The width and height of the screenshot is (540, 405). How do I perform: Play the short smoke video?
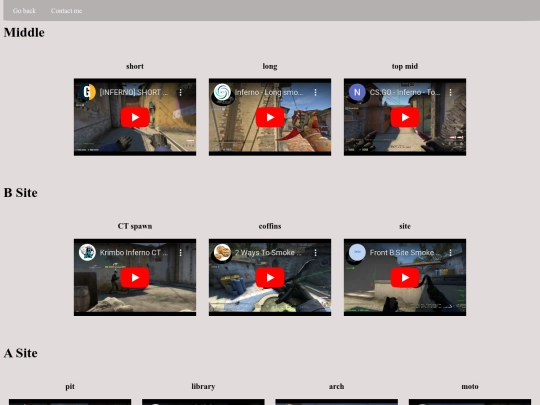[x=135, y=117]
